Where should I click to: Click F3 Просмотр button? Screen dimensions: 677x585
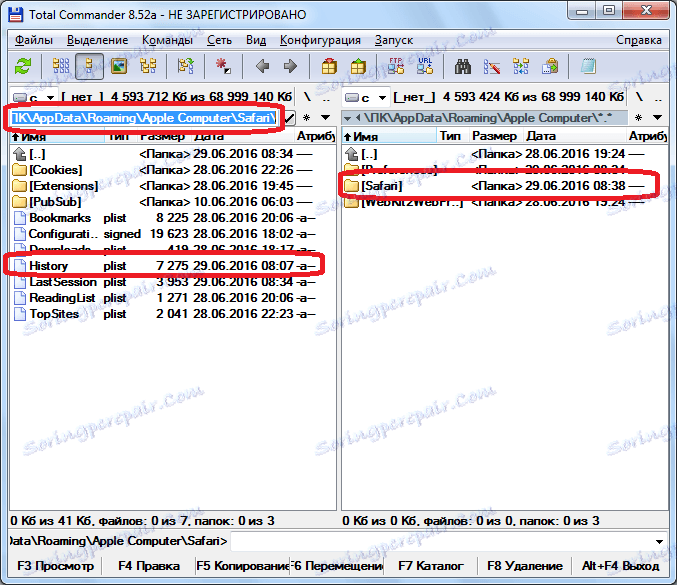(55, 566)
